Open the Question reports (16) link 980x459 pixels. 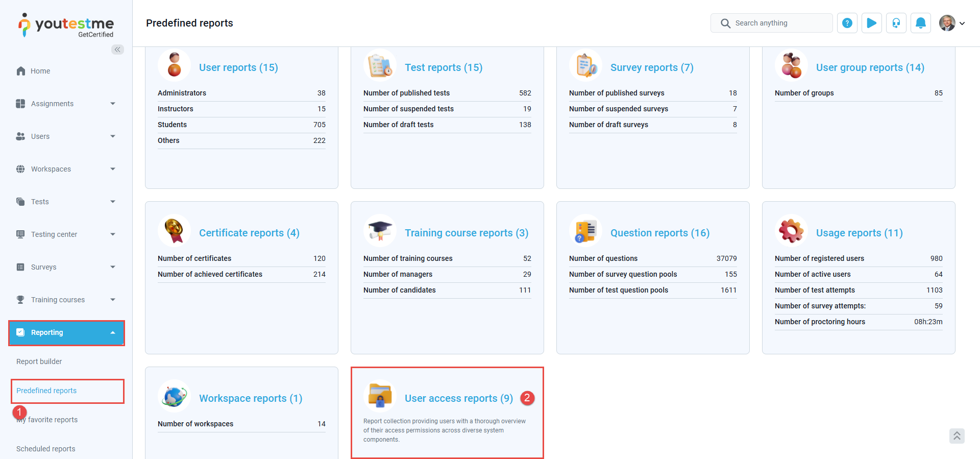[659, 233]
